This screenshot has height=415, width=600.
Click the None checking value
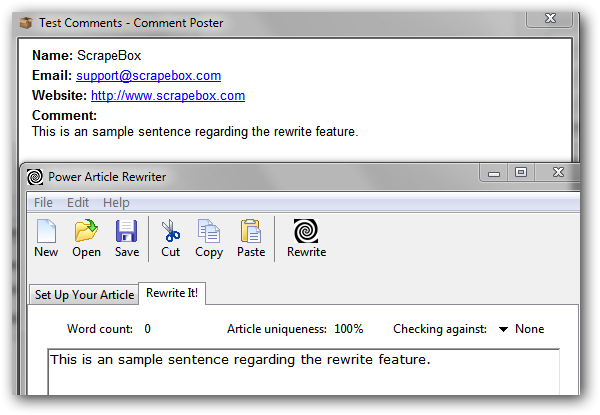(x=529, y=329)
